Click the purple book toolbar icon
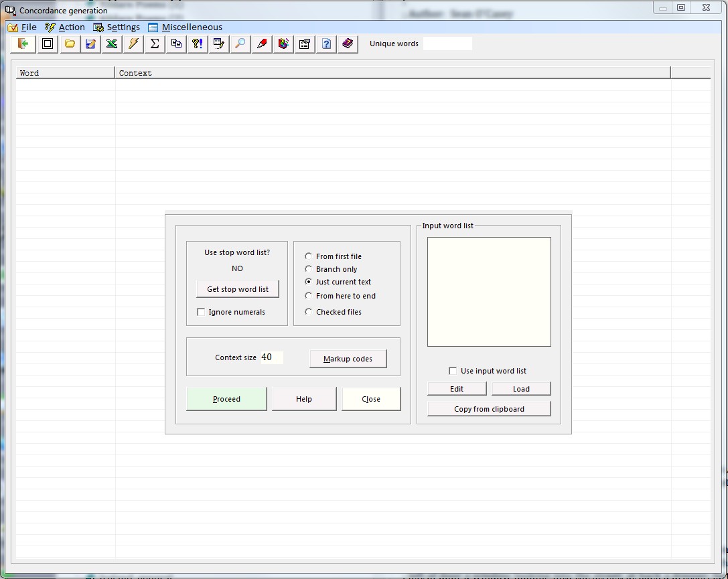The height and width of the screenshot is (579, 728). (348, 44)
